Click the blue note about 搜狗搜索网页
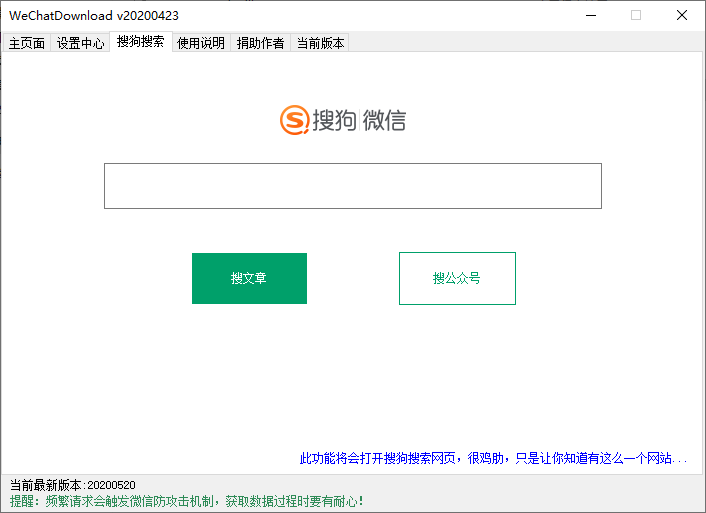Screen dimensions: 706x513 tap(493, 459)
